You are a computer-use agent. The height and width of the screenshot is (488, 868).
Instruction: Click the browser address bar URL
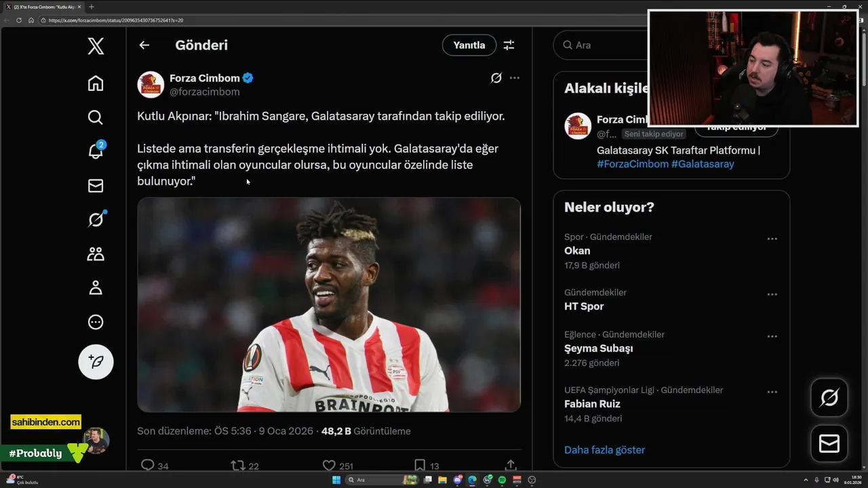click(115, 20)
